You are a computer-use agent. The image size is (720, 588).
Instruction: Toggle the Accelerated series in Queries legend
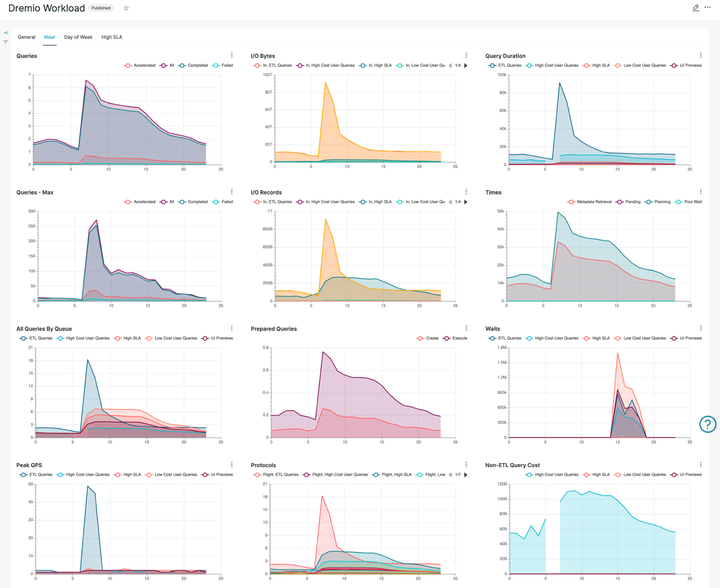141,66
